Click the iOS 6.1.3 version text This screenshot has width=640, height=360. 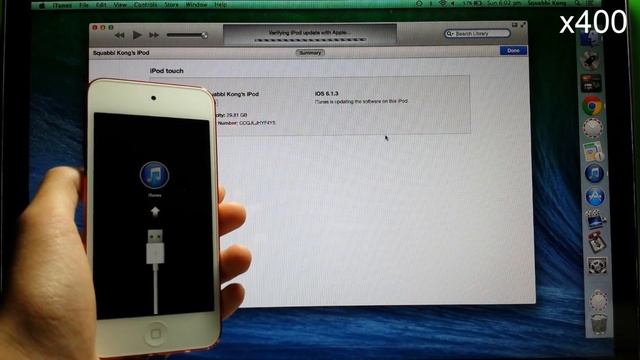pos(326,93)
